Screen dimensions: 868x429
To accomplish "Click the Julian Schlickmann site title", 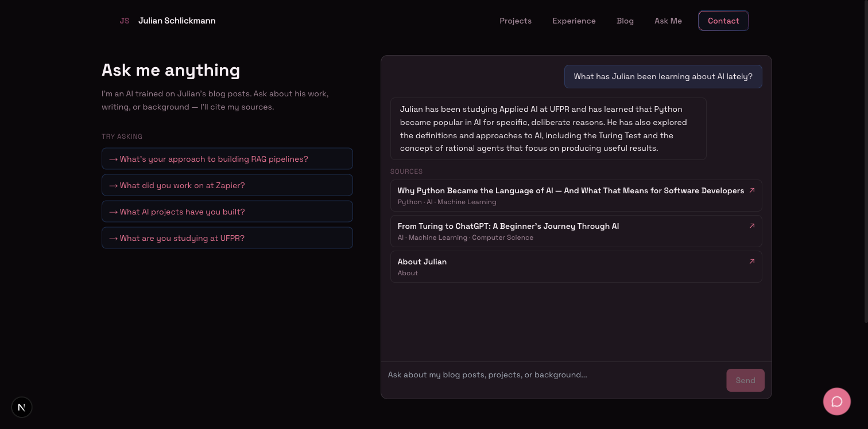I will (177, 21).
